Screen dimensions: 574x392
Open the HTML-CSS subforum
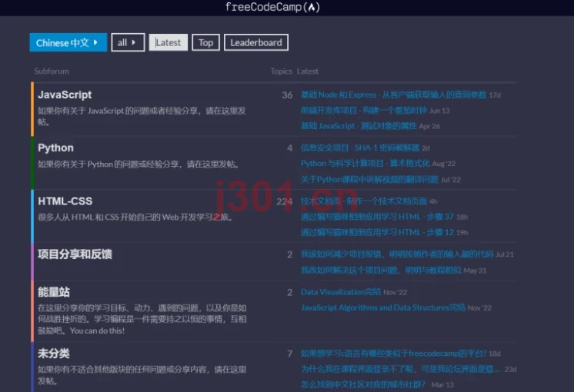pyautogui.click(x=65, y=201)
